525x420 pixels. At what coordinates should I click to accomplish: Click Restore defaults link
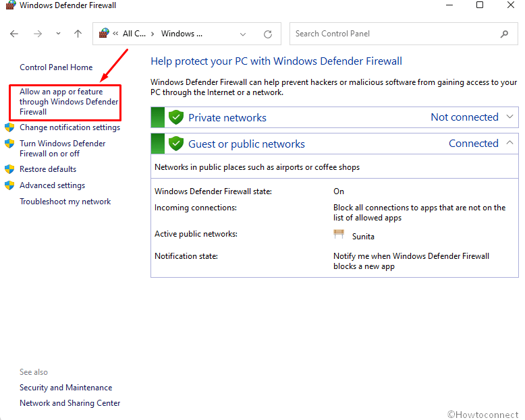48,169
